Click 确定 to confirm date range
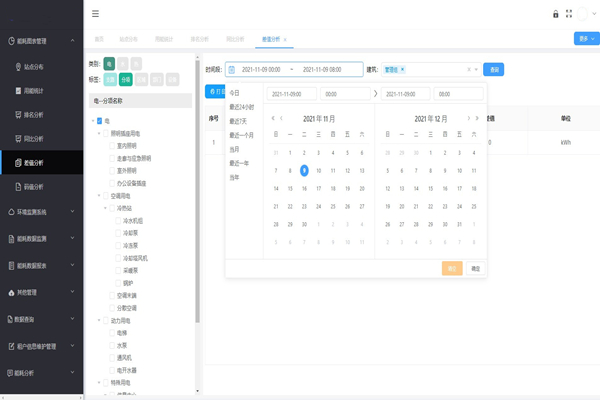Image resolution: width=600 pixels, height=400 pixels. click(476, 269)
